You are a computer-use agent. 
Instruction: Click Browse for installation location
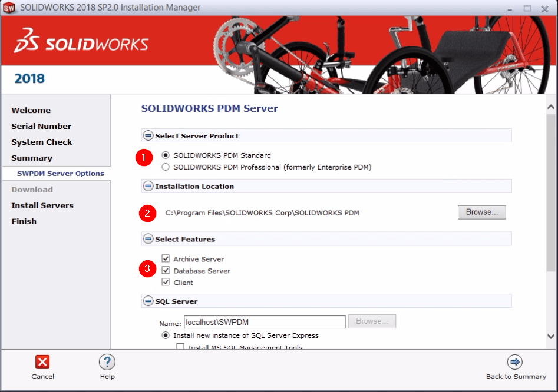(x=481, y=212)
